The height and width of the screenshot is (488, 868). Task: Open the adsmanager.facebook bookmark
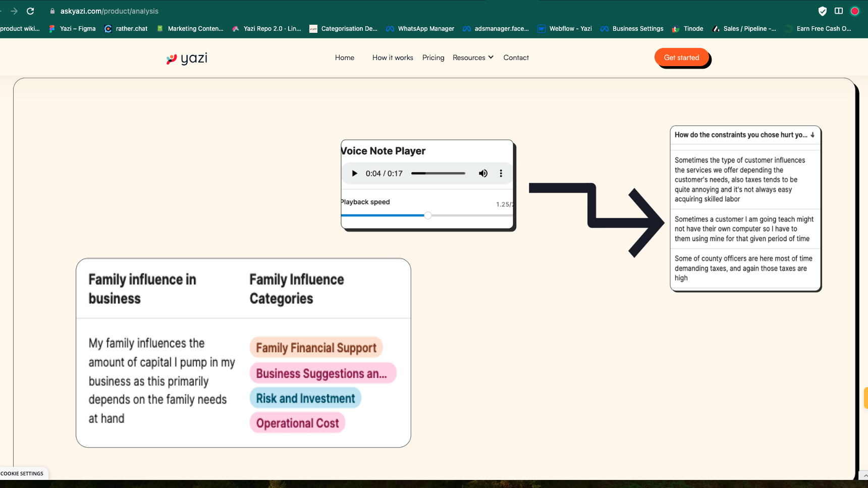[496, 29]
